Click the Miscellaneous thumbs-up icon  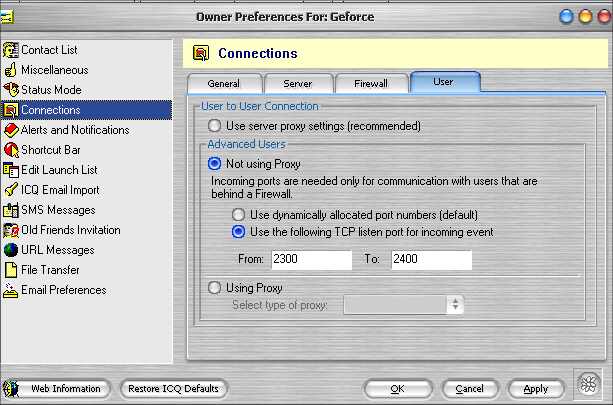point(11,70)
